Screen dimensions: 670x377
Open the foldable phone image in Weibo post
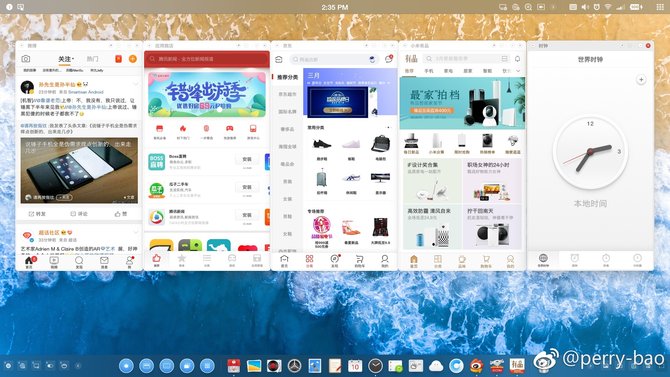point(79,170)
